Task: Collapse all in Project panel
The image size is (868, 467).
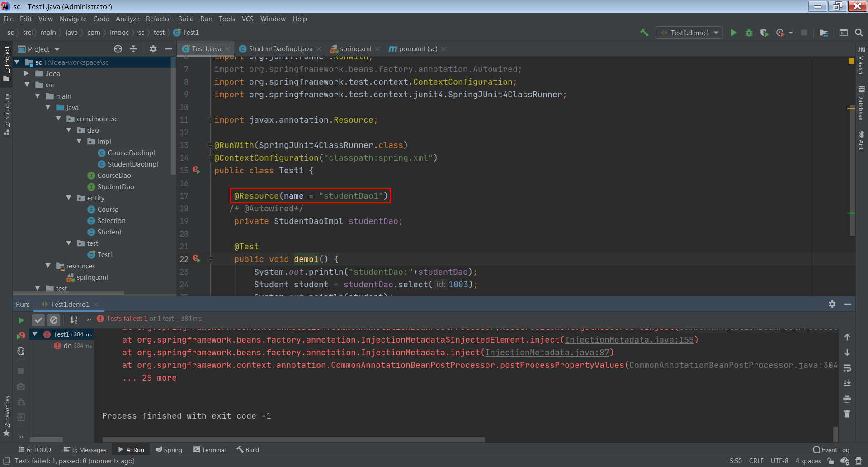Action: coord(133,49)
